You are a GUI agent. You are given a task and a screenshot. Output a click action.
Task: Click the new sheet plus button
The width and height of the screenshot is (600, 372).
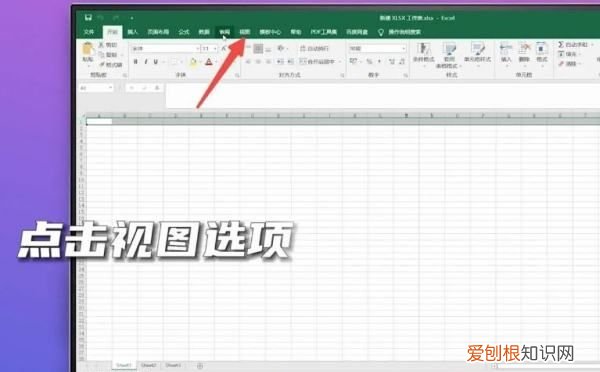(200, 366)
